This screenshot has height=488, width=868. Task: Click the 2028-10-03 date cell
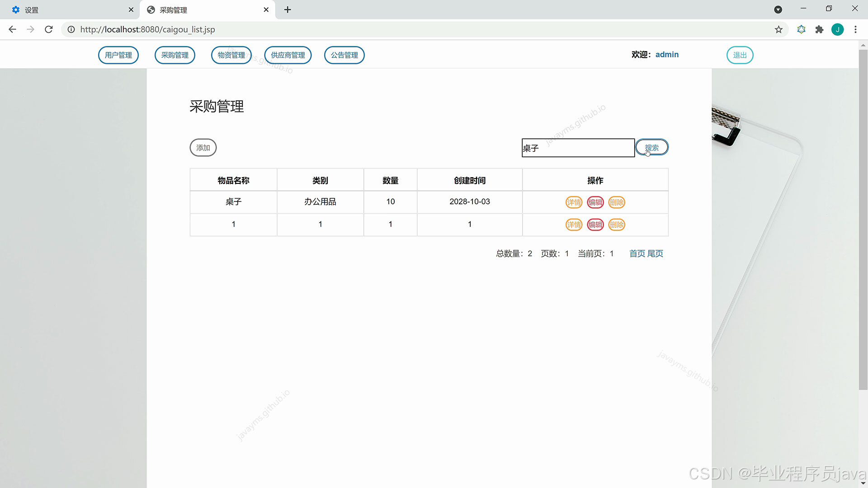point(470,202)
